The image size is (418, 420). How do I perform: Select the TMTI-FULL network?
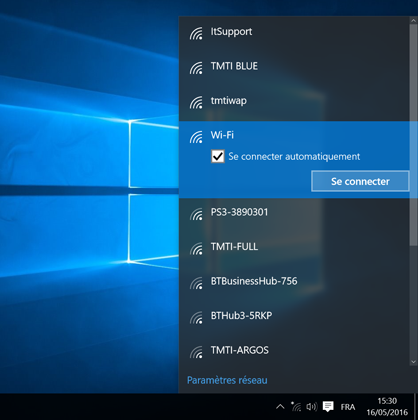coord(294,247)
